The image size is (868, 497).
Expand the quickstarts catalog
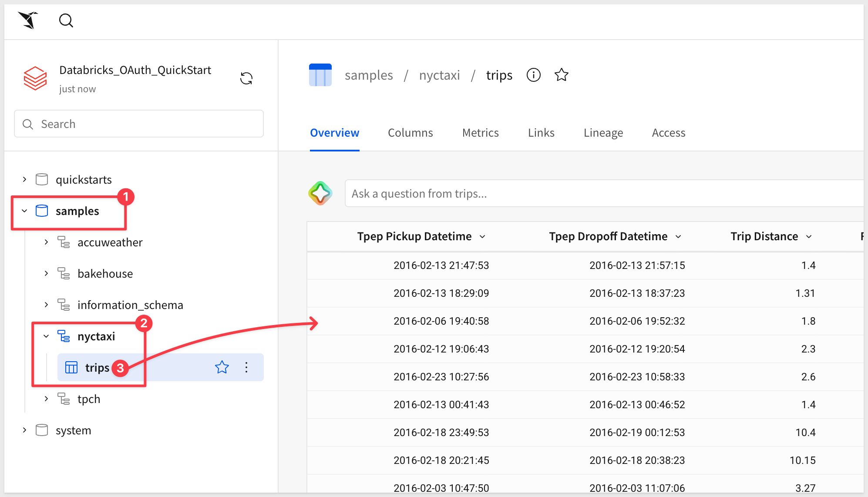point(24,179)
